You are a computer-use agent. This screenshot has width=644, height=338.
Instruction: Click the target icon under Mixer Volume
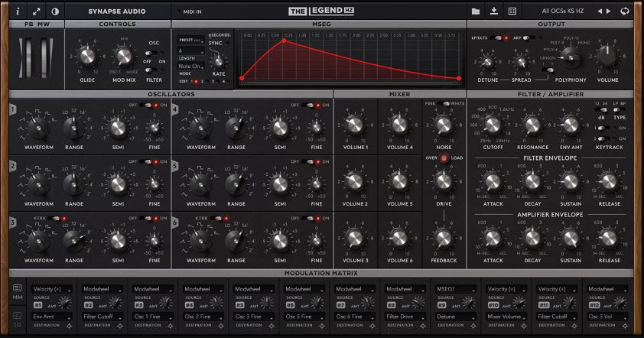click(x=524, y=326)
